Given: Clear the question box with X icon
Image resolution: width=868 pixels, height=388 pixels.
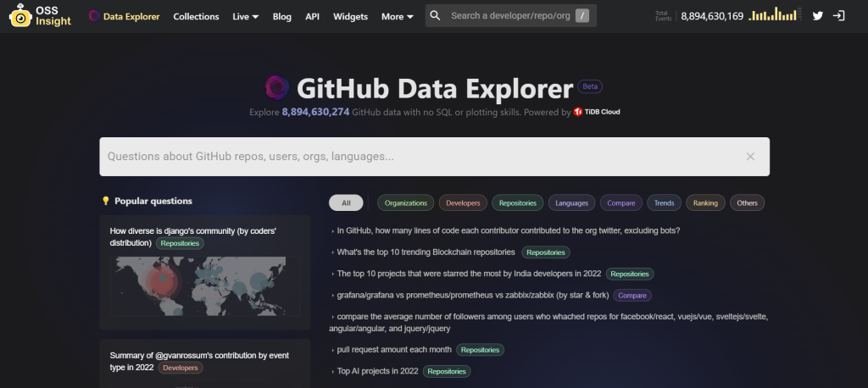Looking at the screenshot, I should [750, 157].
